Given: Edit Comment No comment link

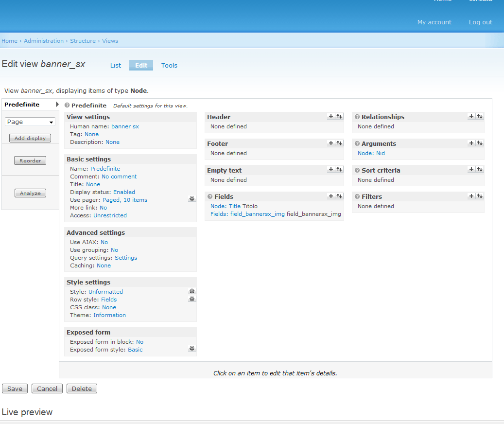Looking at the screenshot, I should point(119,177).
